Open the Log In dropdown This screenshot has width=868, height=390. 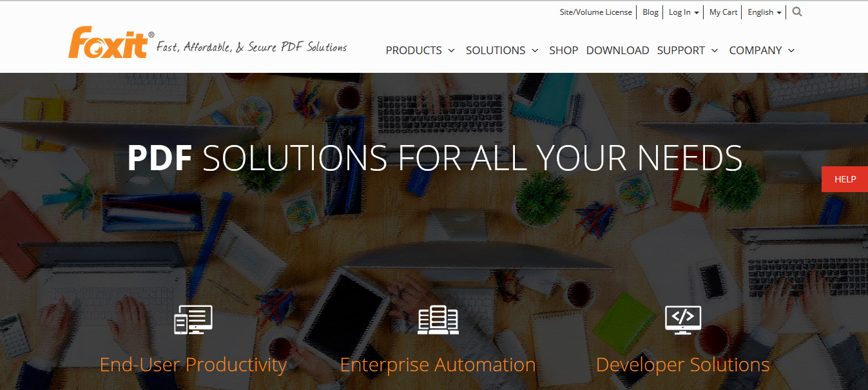click(684, 12)
